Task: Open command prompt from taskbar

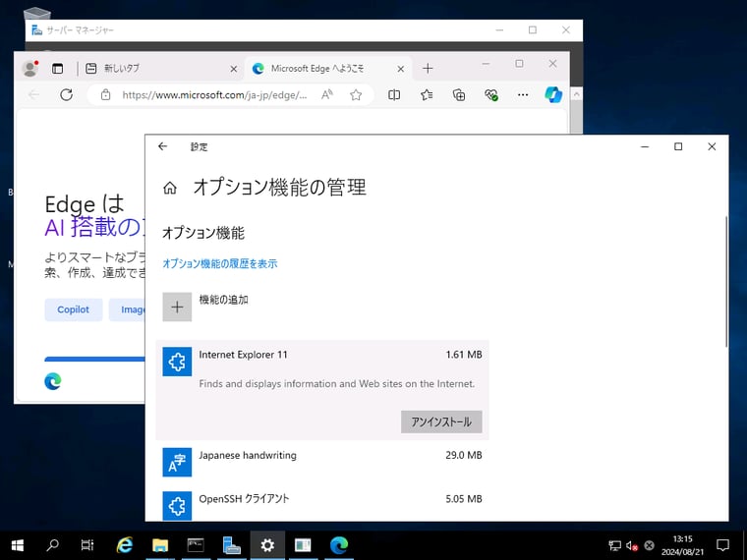Action: click(196, 545)
